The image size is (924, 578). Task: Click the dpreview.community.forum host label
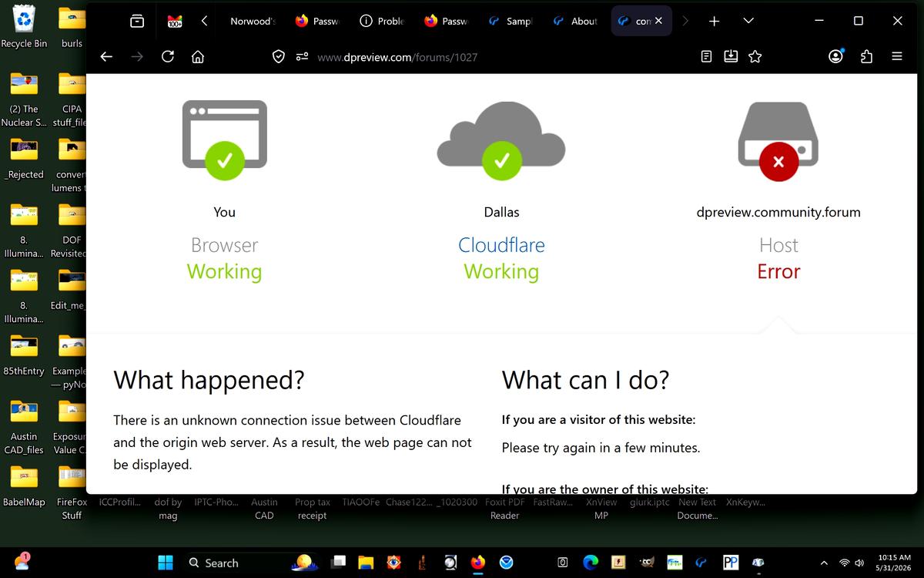coord(778,212)
